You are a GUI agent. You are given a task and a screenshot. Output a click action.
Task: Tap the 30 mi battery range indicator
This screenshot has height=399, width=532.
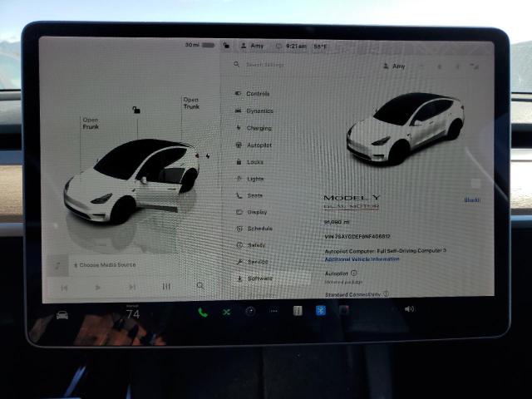199,45
